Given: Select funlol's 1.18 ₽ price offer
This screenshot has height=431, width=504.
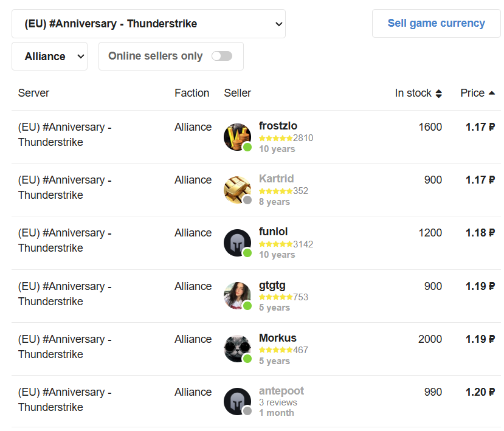Looking at the screenshot, I should (480, 233).
